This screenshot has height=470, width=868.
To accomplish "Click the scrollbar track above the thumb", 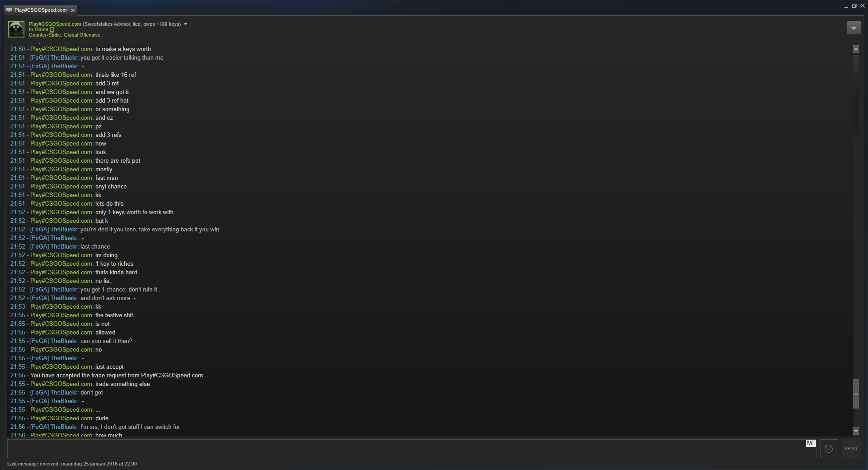I will pyautogui.click(x=856, y=216).
